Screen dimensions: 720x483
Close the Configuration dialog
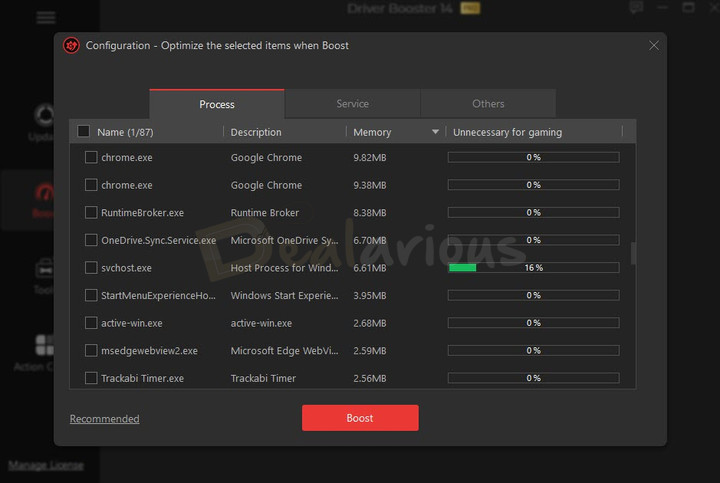tap(654, 45)
